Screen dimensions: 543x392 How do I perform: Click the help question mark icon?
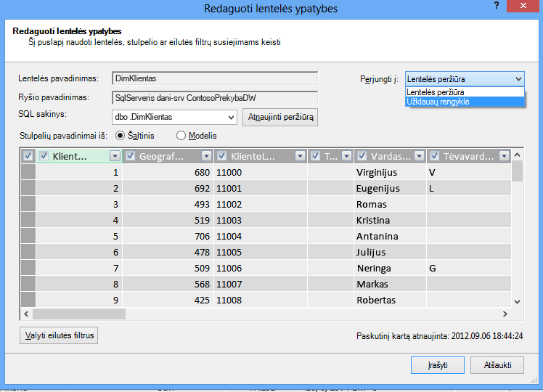(497, 6)
